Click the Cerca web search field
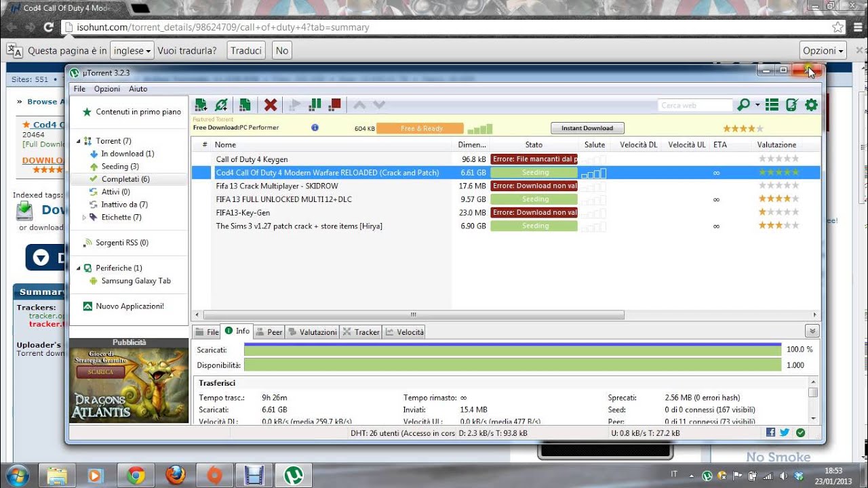This screenshot has width=868, height=488. point(695,105)
